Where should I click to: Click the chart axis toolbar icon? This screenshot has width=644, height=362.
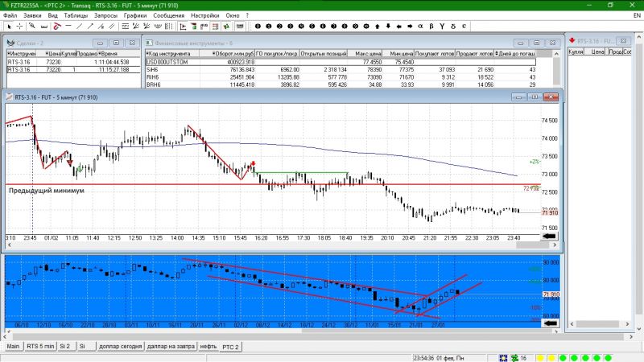[184, 27]
